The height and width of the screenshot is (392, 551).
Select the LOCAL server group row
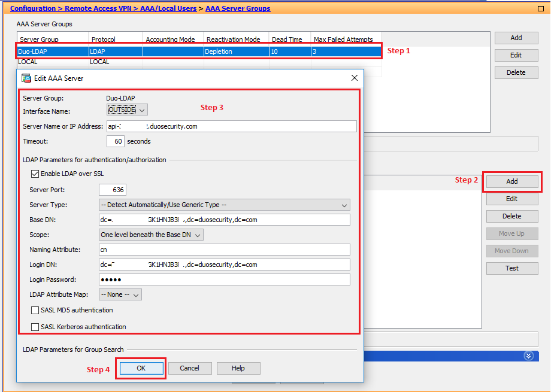point(199,62)
